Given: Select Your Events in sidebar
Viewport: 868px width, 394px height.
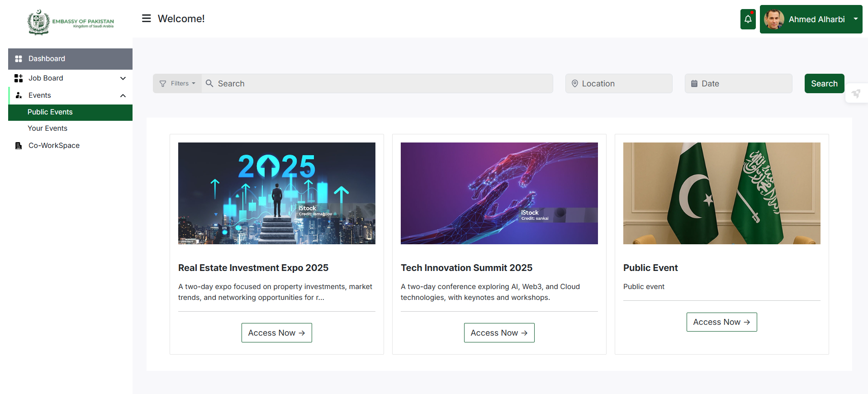Looking at the screenshot, I should tap(47, 128).
